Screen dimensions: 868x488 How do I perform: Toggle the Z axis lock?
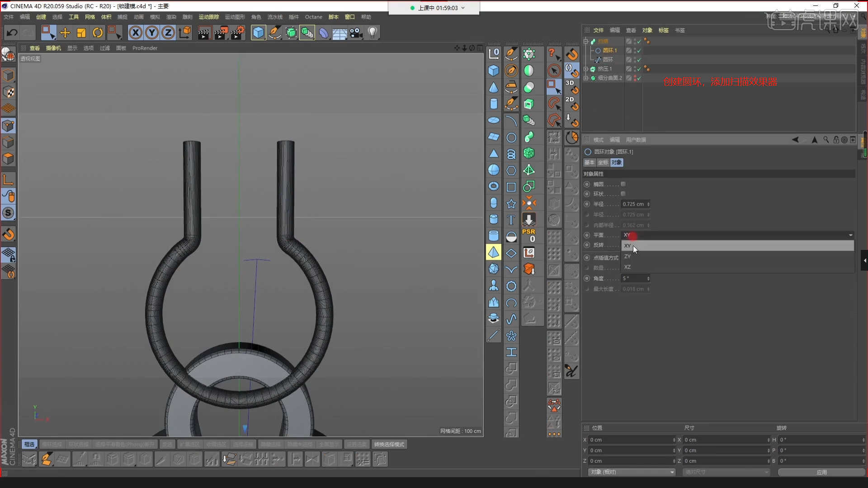click(x=168, y=33)
